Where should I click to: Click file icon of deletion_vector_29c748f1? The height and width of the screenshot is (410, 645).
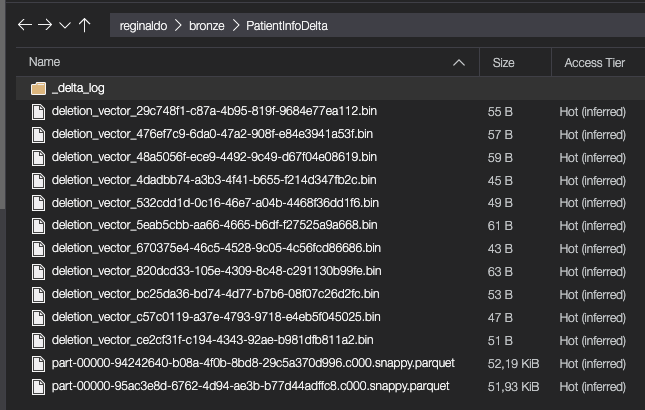[x=39, y=112]
